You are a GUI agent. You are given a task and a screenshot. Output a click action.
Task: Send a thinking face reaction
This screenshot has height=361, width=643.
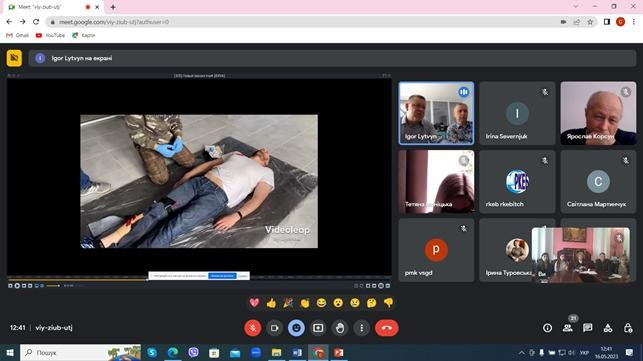[372, 303]
